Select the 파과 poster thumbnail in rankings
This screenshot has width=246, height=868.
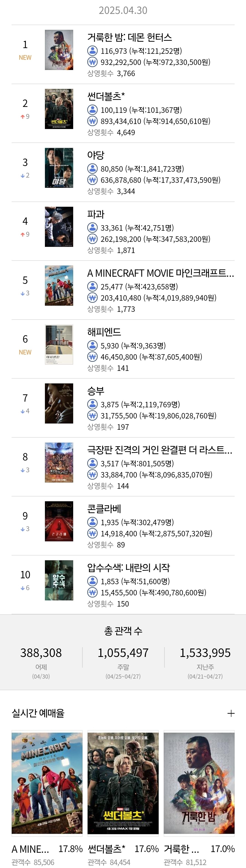click(x=59, y=227)
